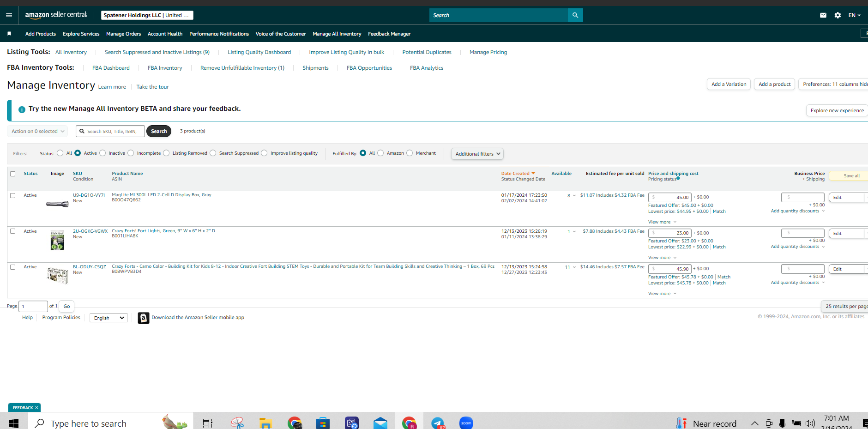This screenshot has width=868, height=429.
Task: Click the search magnifier button in header
Action: point(575,15)
